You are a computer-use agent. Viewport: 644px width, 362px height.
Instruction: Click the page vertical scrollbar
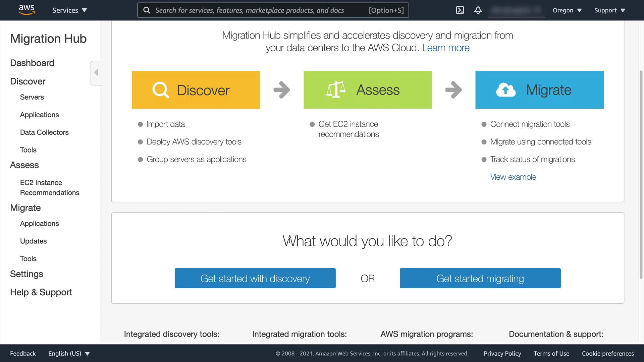coord(641,174)
